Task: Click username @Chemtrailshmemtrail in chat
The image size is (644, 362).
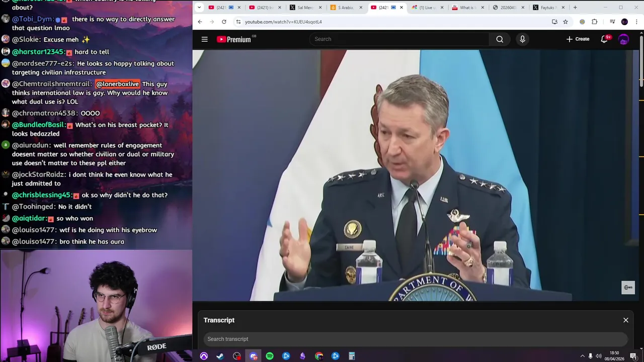Action: (52, 84)
